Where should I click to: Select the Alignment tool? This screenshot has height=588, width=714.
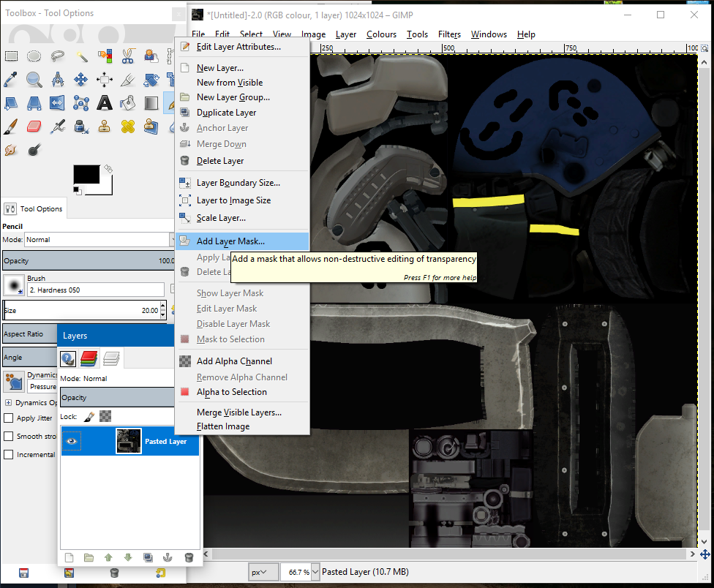pyautogui.click(x=105, y=80)
